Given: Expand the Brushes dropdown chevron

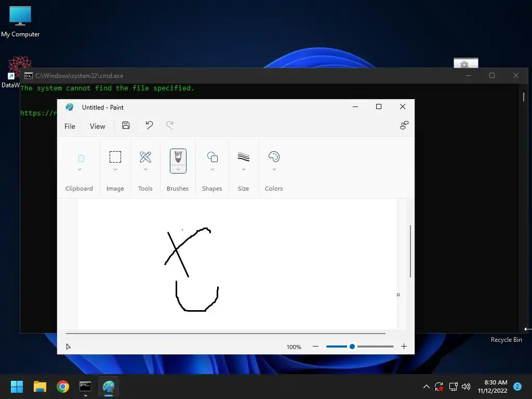Looking at the screenshot, I should pos(178,169).
